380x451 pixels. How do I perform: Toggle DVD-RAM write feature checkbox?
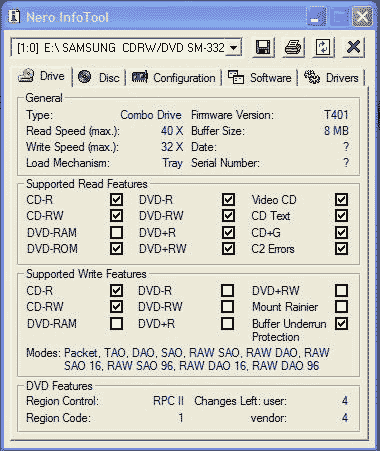tap(116, 323)
